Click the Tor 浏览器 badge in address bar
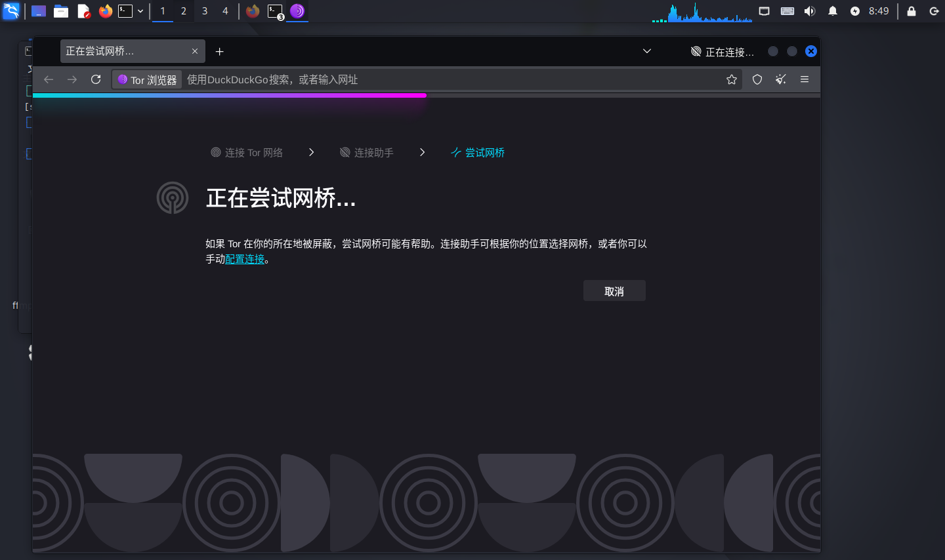 (146, 79)
